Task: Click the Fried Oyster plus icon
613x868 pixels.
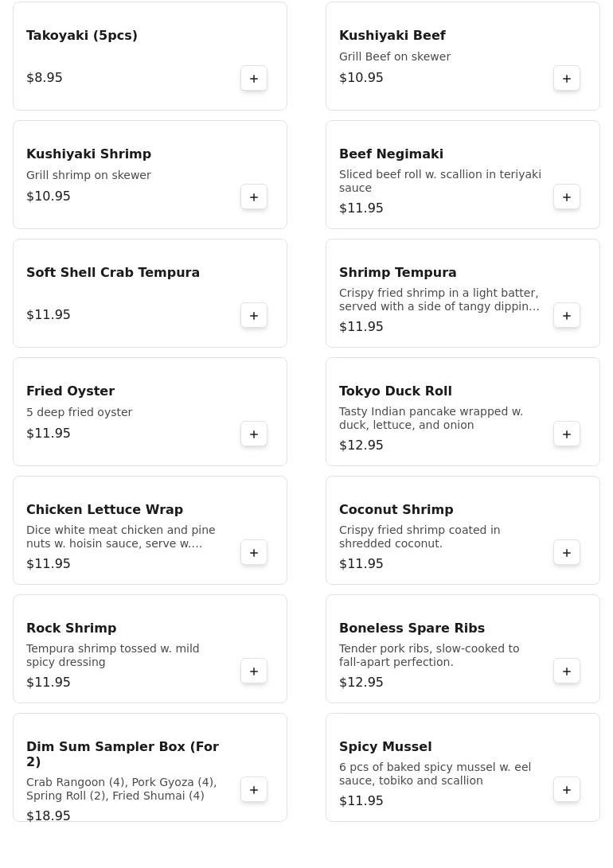Action: tap(254, 434)
